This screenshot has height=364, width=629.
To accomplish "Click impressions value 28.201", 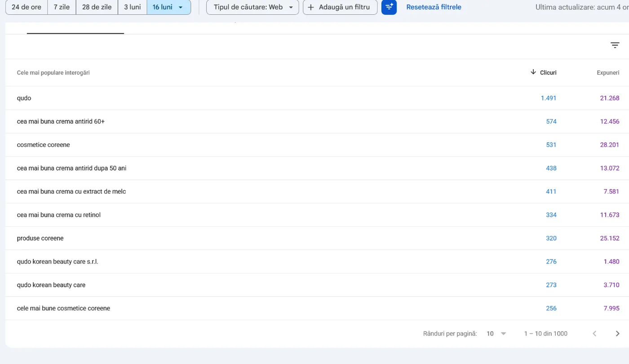I will click(610, 145).
